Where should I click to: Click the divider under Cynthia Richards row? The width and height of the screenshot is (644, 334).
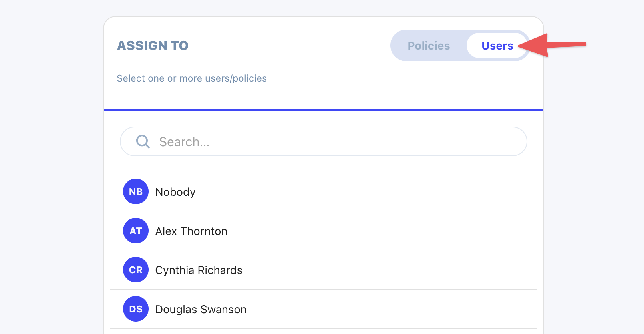click(324, 289)
